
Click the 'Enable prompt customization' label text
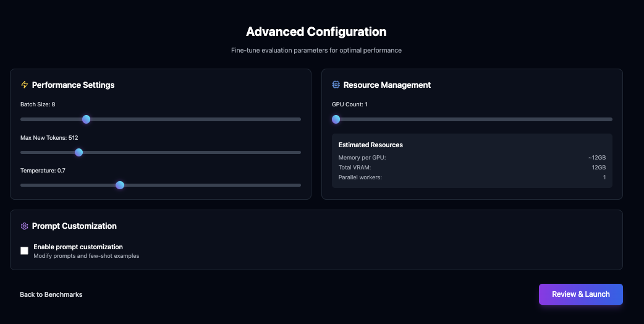coord(78,247)
